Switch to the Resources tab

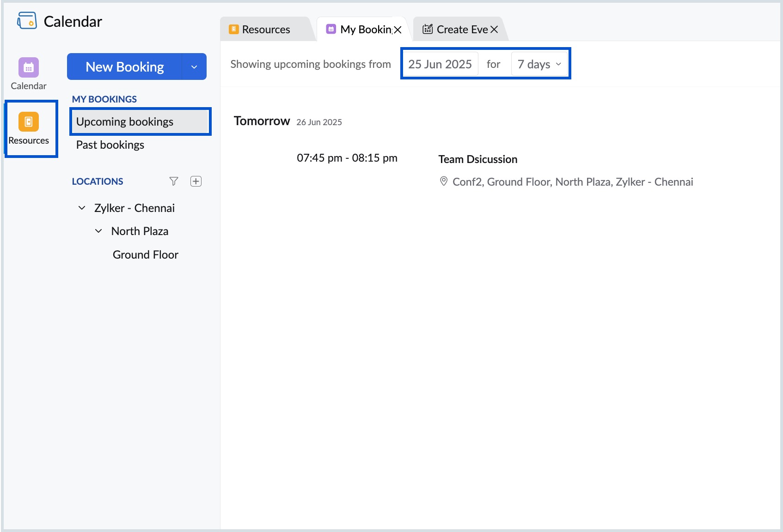(266, 30)
